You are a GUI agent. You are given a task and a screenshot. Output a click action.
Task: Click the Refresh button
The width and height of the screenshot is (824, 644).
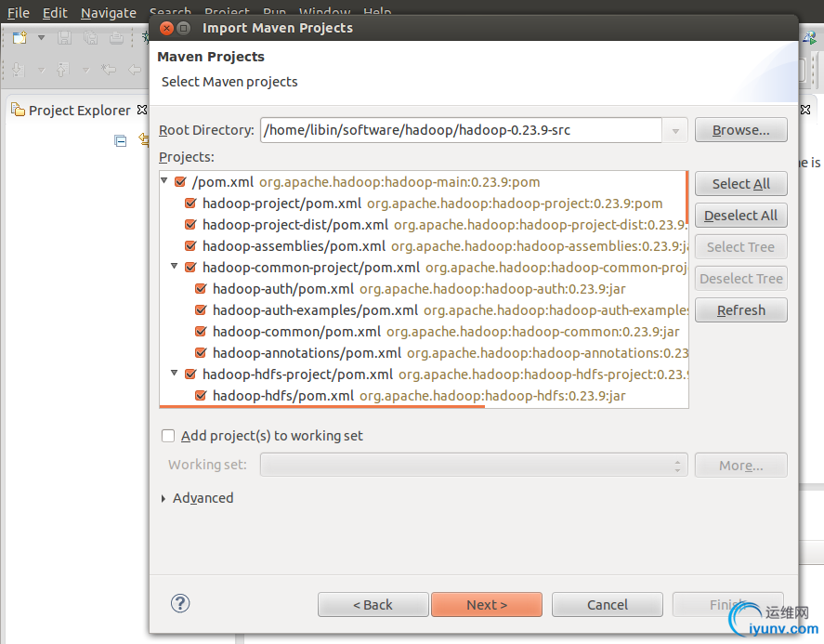(x=741, y=310)
